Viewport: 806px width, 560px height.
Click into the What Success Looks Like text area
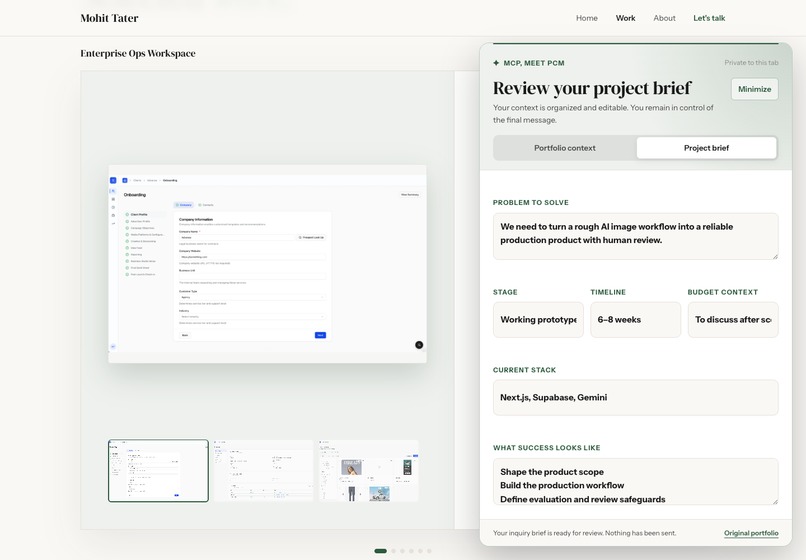[x=635, y=481]
